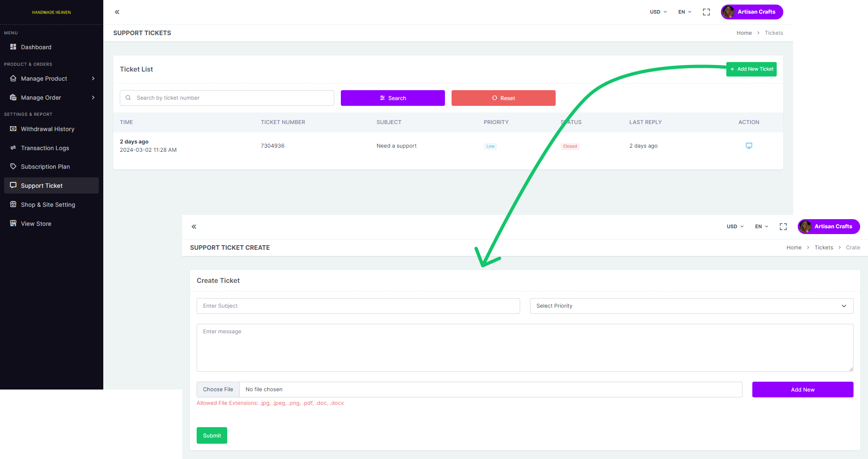Open the top USD currency dropdown
Viewport: 868px width, 459px height.
[x=658, y=12]
